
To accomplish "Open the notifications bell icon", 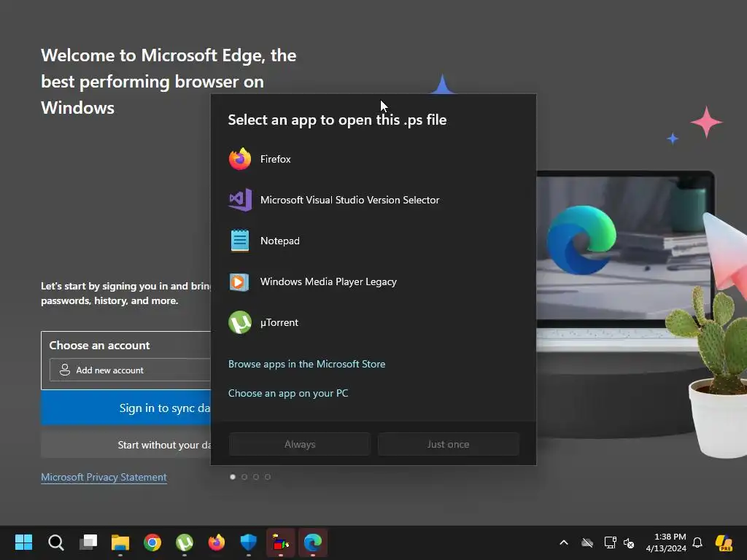I will click(x=697, y=542).
